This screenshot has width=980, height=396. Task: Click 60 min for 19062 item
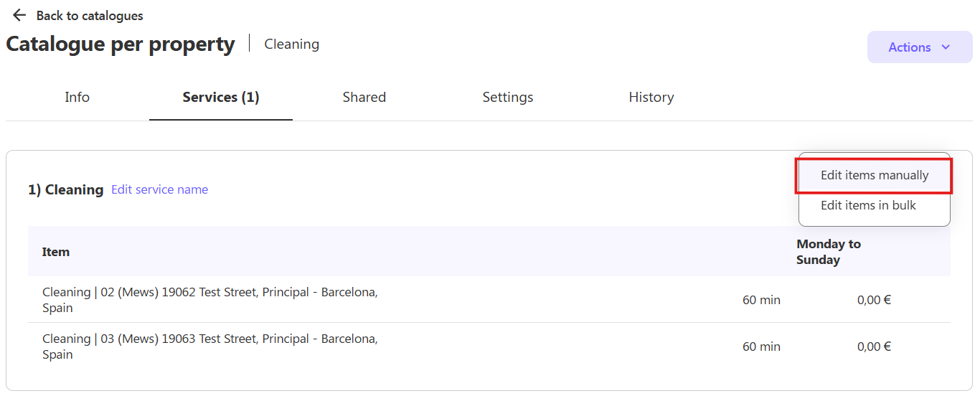coord(761,300)
